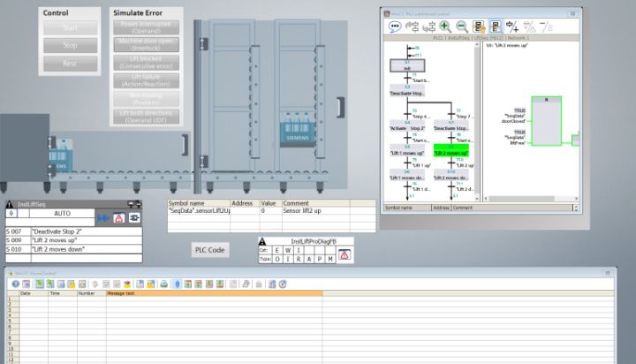Click the contact-with-plus icon in code viewer toolbar
This screenshot has height=364, width=636.
point(512,27)
